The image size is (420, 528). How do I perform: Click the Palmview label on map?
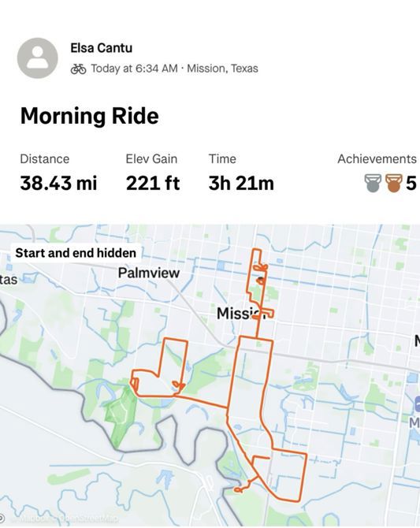[149, 273]
